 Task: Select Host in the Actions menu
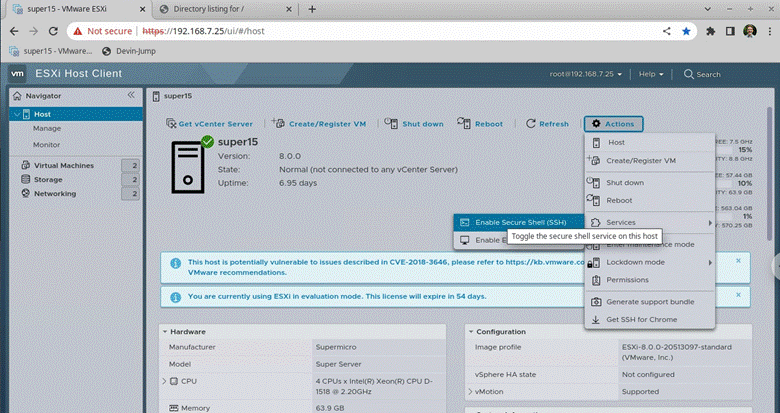[x=650, y=142]
